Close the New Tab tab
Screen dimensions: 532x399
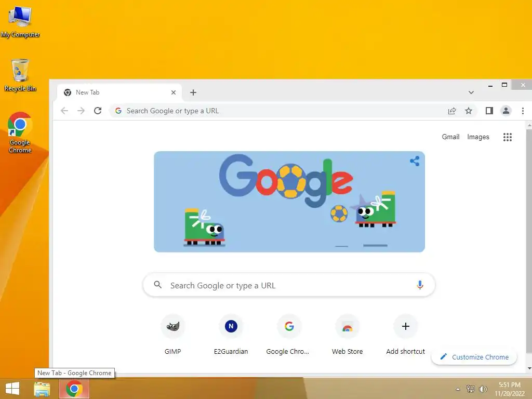174,92
